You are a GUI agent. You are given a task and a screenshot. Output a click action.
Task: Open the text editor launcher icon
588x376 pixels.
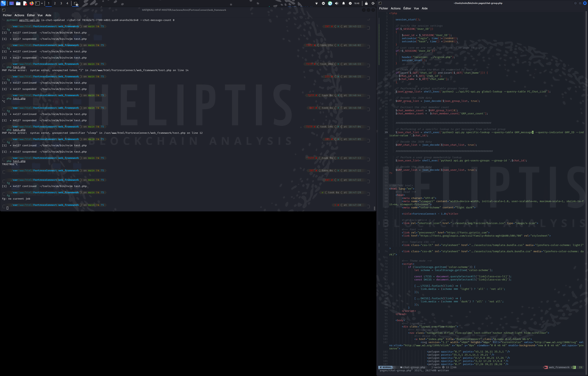click(x=25, y=3)
